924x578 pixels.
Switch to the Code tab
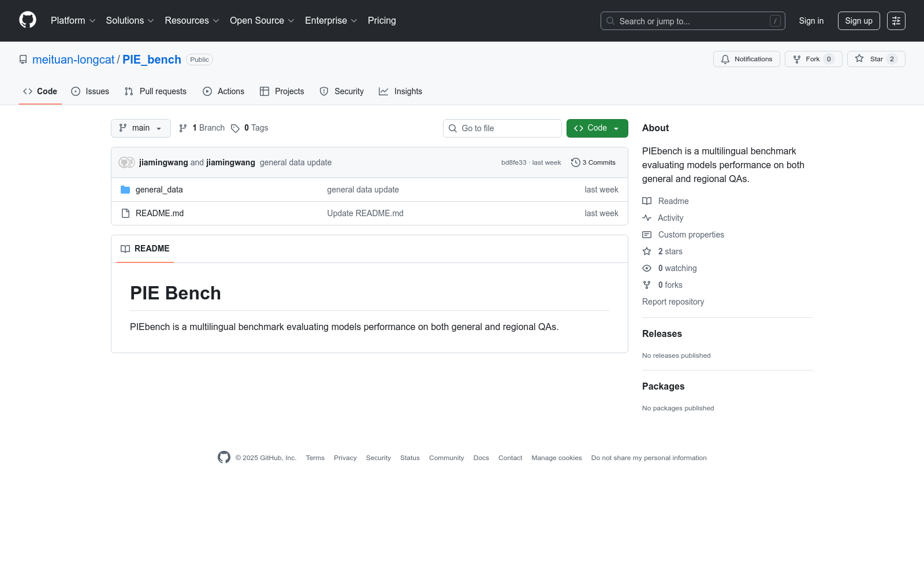[40, 91]
